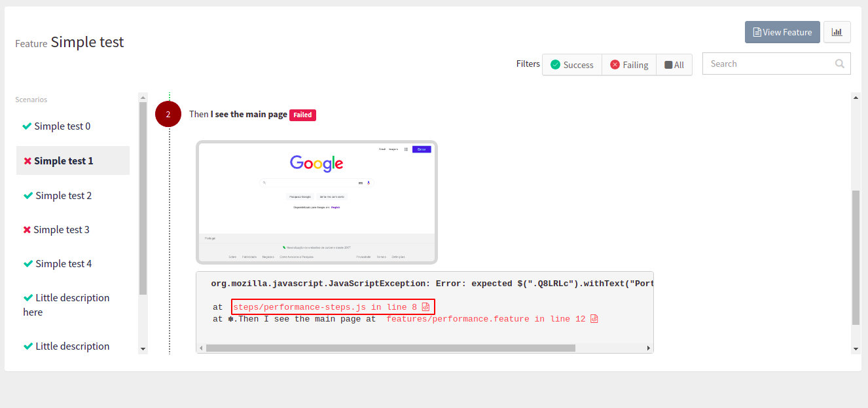The width and height of the screenshot is (868, 408).
Task: Click the Success filter green check icon
Action: (555, 64)
